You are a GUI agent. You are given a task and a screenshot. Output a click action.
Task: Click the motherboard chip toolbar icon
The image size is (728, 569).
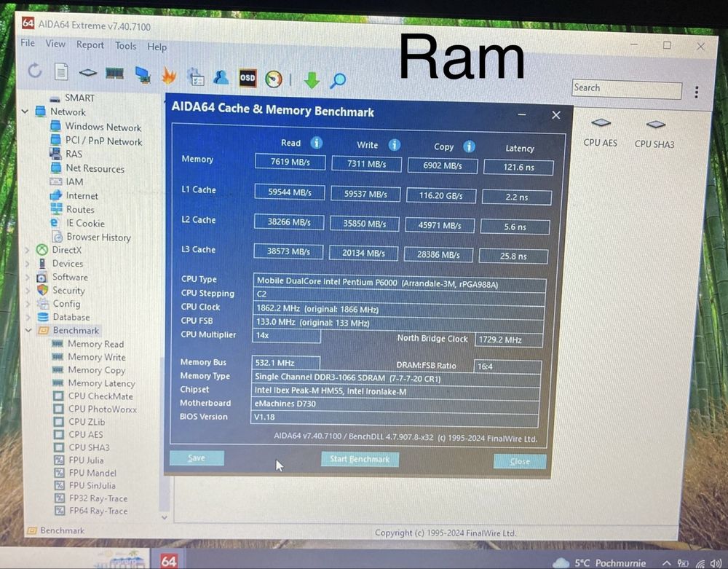pos(88,73)
